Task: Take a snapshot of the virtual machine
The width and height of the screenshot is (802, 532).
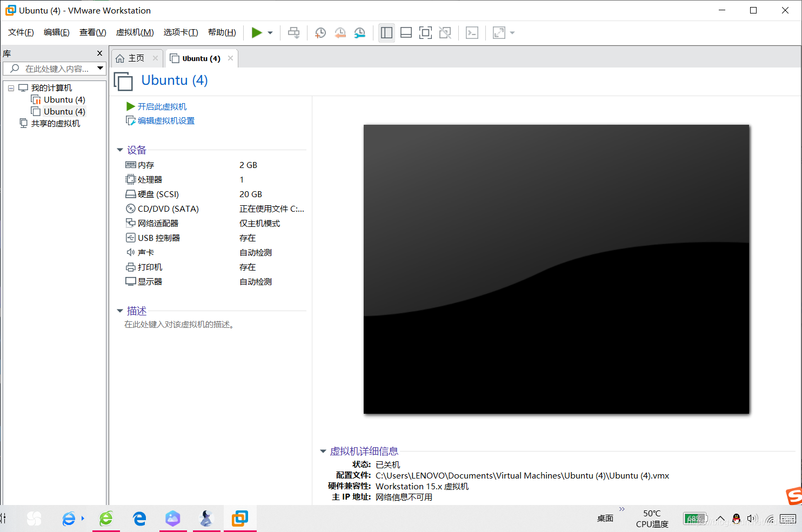Action: [x=320, y=32]
